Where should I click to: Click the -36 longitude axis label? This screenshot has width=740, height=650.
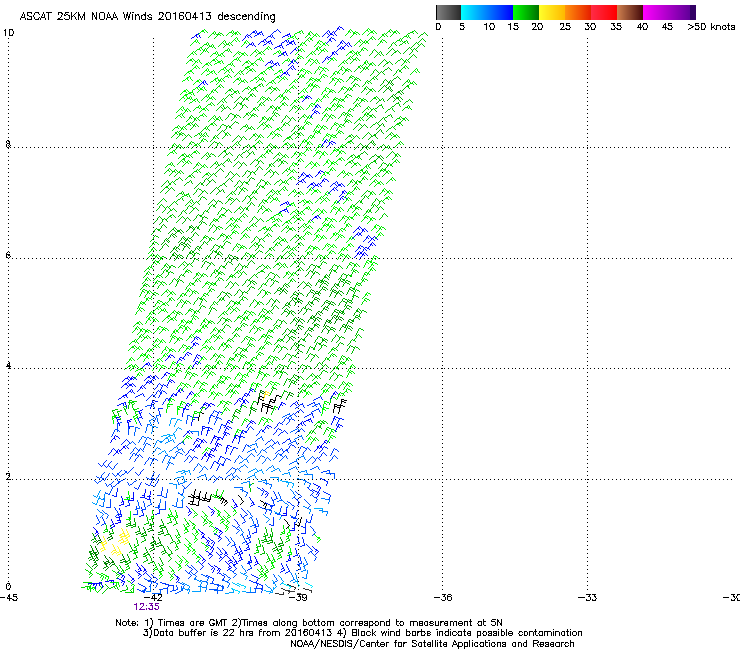[x=443, y=597]
